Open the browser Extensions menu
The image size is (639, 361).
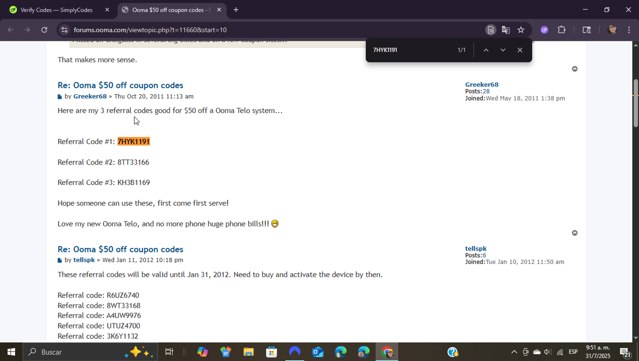pos(562,30)
